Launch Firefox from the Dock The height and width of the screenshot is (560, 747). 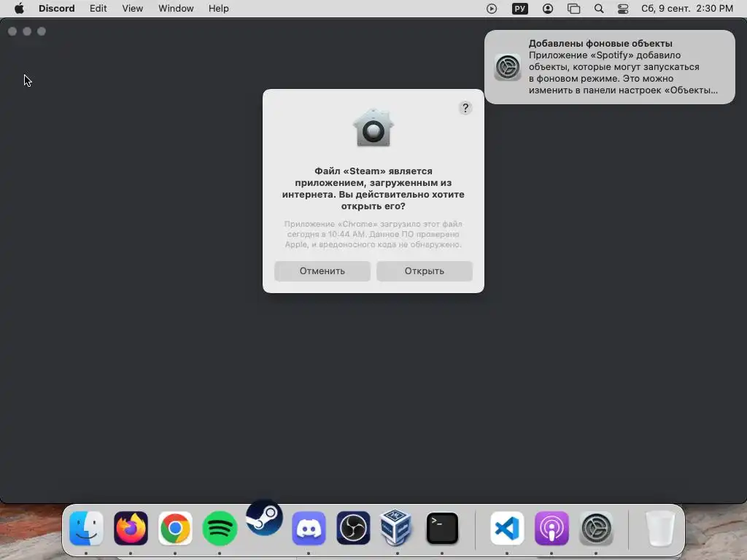131,528
